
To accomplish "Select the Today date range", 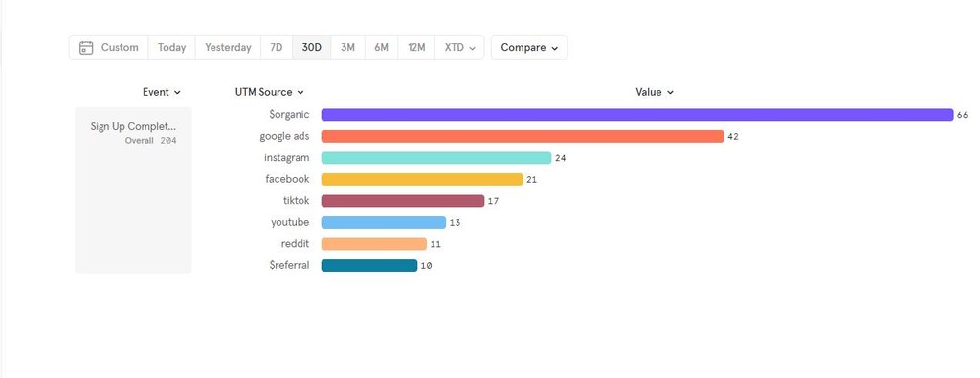I will tap(171, 48).
